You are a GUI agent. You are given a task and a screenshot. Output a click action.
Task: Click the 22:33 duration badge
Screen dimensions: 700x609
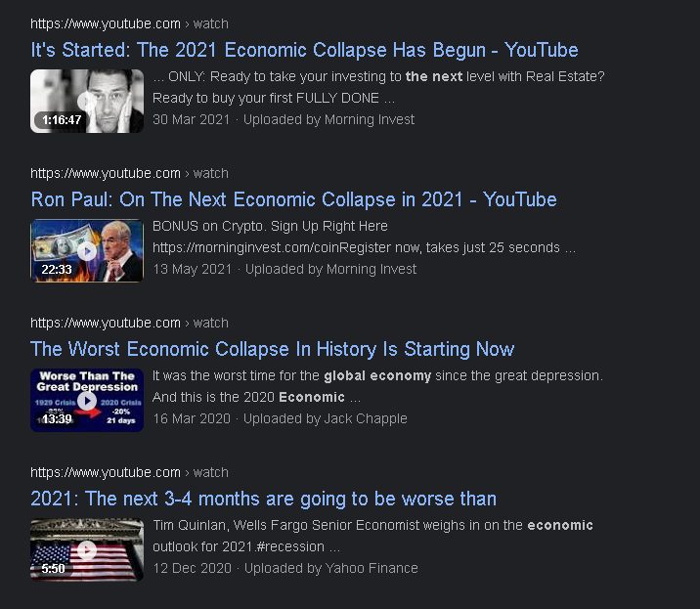[x=57, y=269]
